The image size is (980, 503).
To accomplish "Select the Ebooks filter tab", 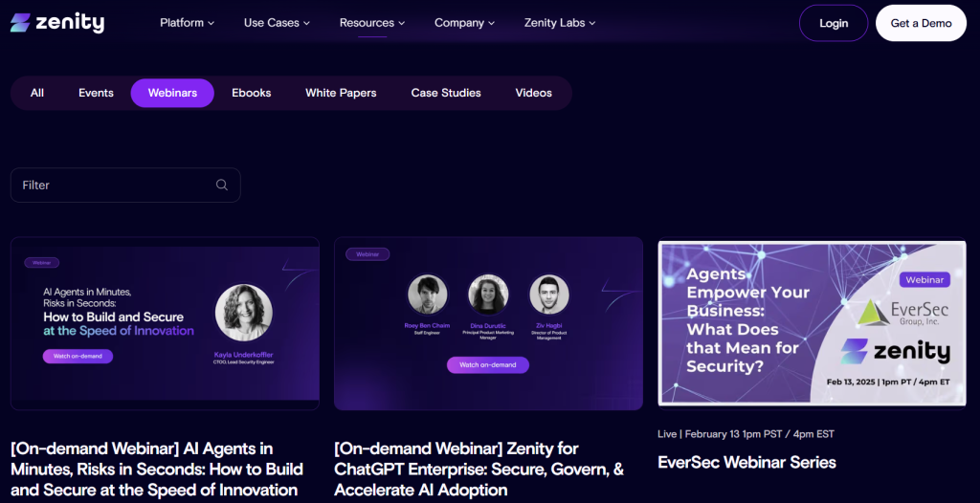I will (x=251, y=93).
